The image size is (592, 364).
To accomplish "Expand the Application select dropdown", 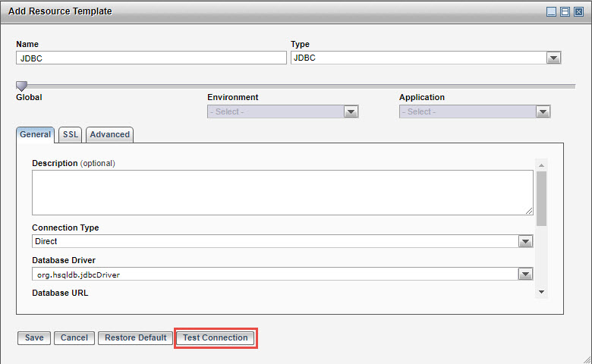I will pyautogui.click(x=543, y=111).
